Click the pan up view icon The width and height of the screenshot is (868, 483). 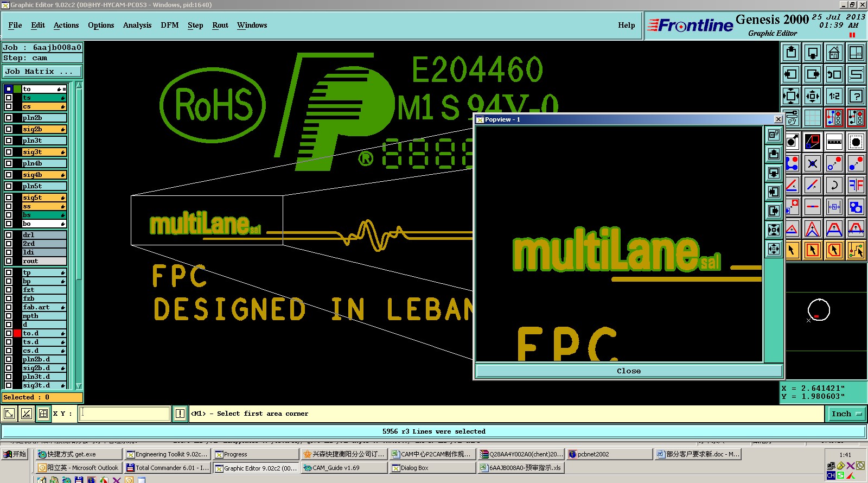tap(791, 53)
